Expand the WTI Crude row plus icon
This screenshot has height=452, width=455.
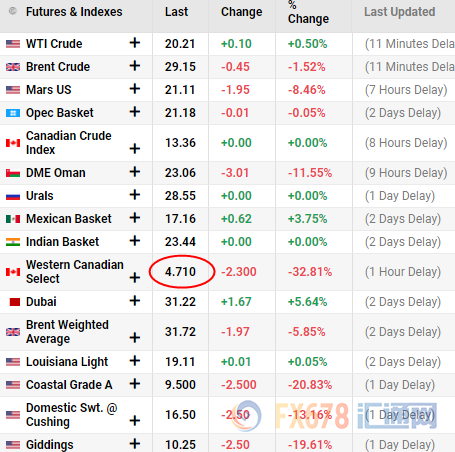click(135, 43)
